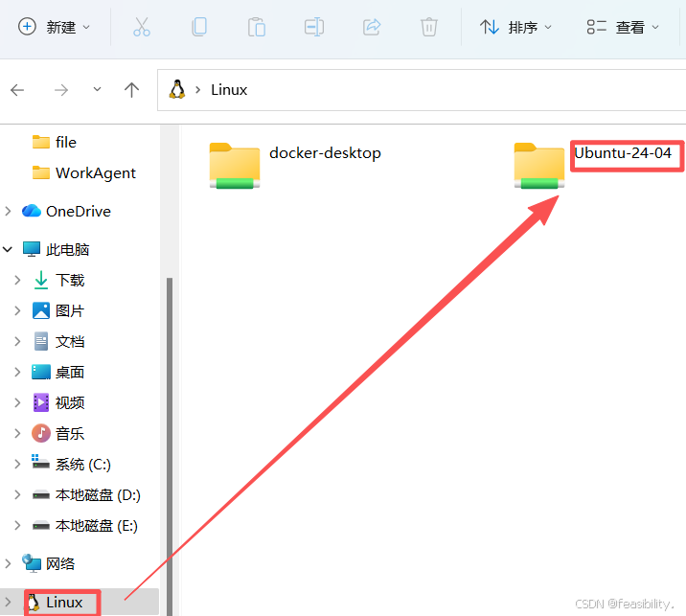Select 本地磁盘 (E:) in sidebar
Screen dimensions: 686x616
pyautogui.click(x=85, y=525)
